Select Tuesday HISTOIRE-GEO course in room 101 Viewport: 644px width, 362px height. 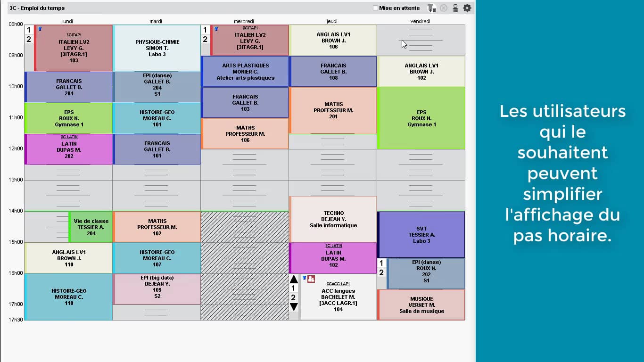point(157,118)
